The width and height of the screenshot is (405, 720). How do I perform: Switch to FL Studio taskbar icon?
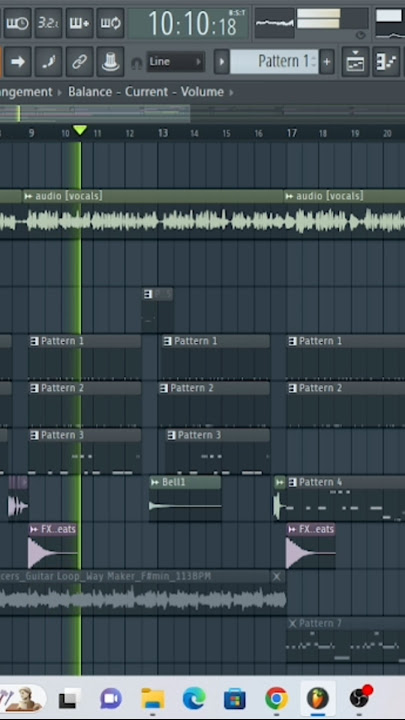pos(318,699)
